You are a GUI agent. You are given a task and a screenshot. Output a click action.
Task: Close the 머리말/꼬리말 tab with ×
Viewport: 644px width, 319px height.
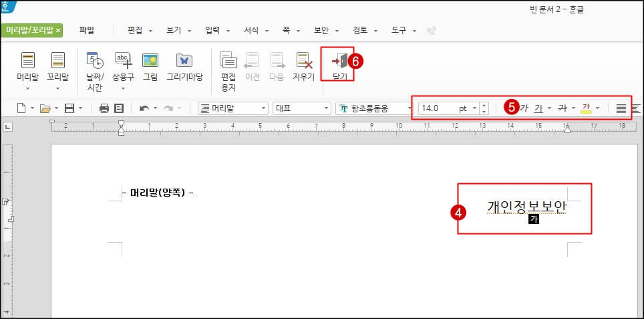pos(58,30)
